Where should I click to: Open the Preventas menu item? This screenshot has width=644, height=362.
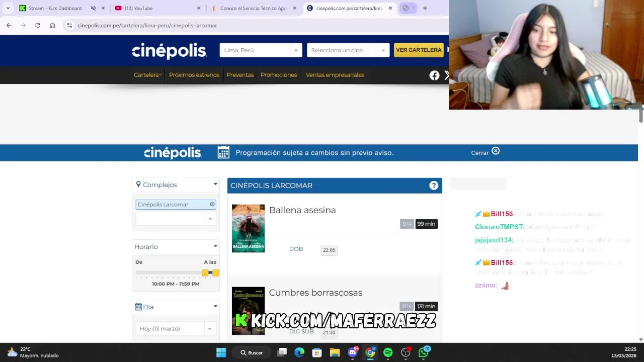point(240,75)
